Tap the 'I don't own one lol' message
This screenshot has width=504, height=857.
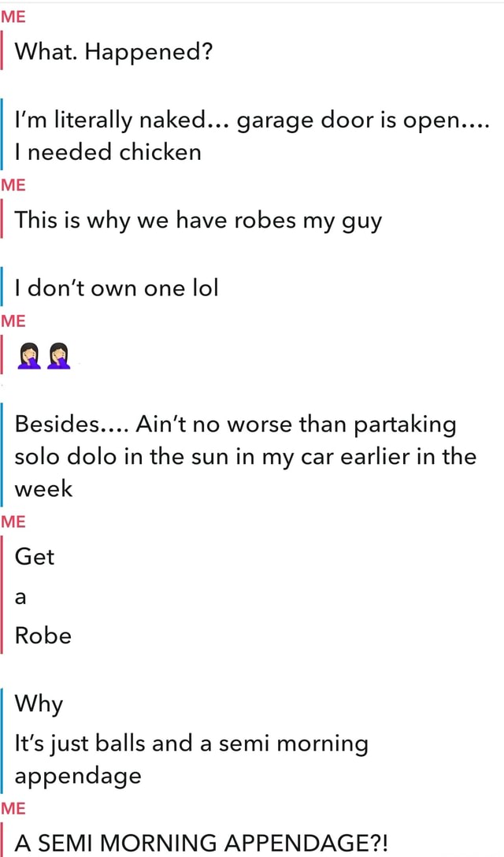point(117,288)
